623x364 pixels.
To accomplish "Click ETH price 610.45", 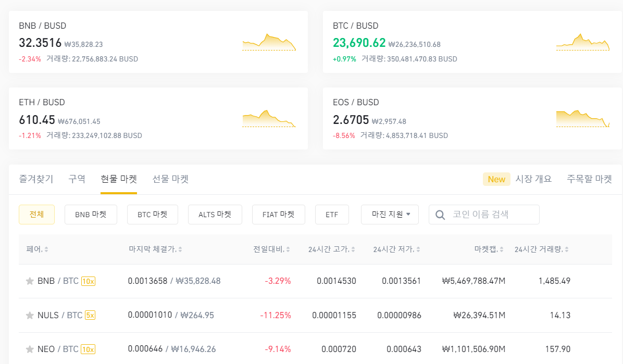I will (37, 120).
